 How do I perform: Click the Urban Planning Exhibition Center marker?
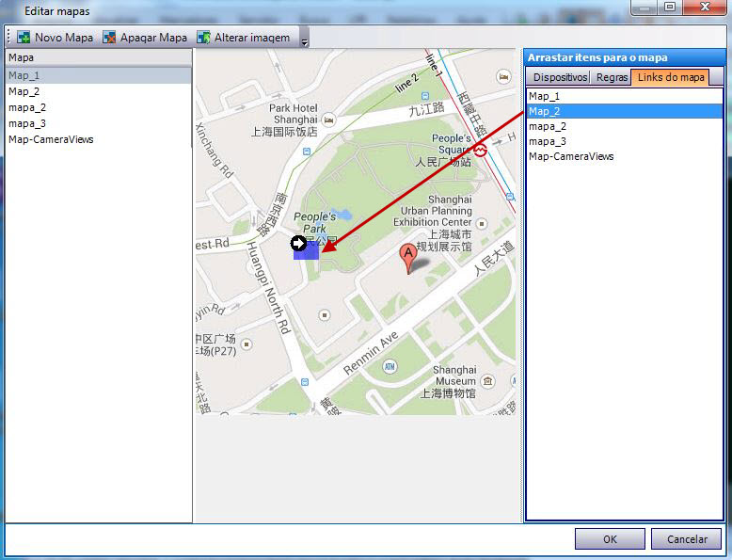482,223
